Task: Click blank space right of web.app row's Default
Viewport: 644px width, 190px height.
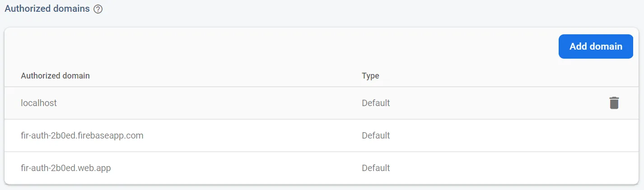Action: pos(497,168)
